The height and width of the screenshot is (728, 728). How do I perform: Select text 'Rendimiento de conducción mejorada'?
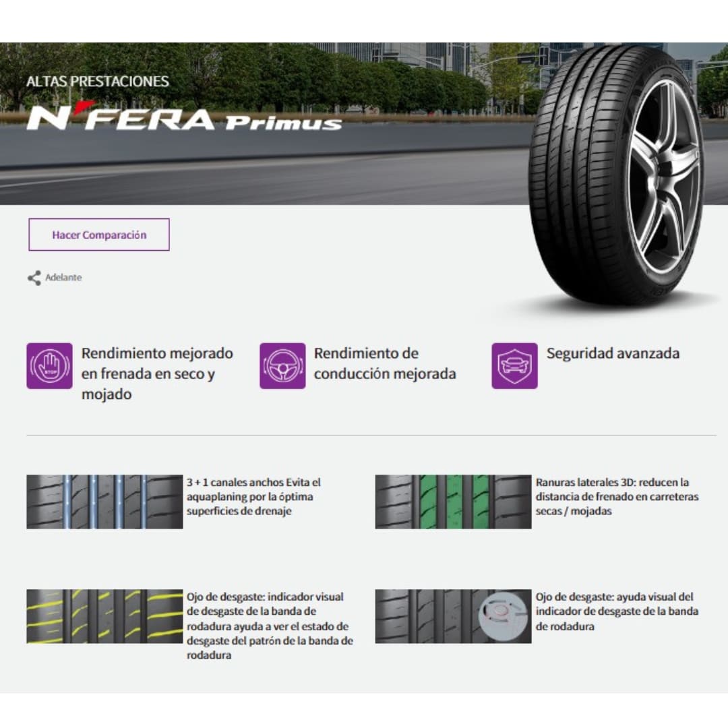tap(385, 363)
